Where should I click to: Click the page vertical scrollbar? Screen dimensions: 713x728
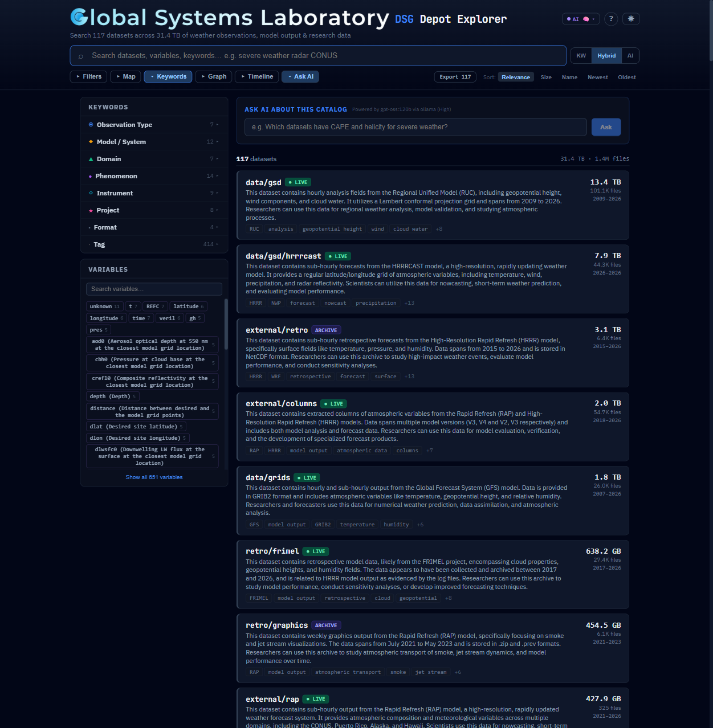coord(711,30)
